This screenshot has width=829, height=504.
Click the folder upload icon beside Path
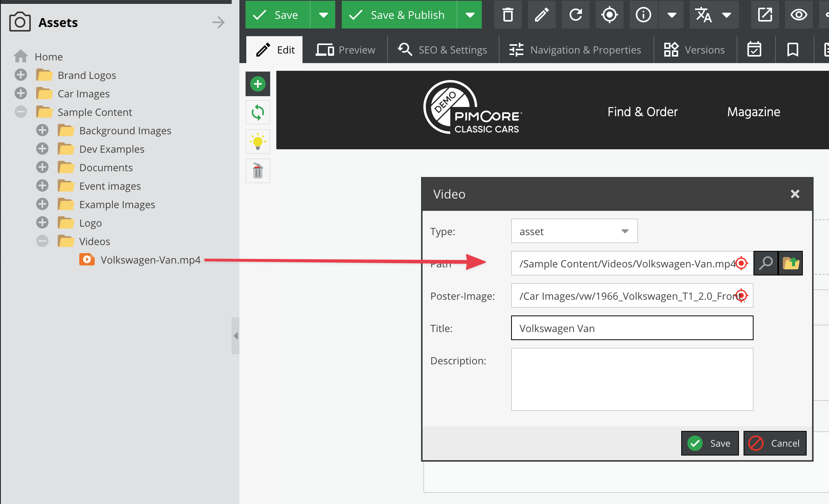click(791, 263)
